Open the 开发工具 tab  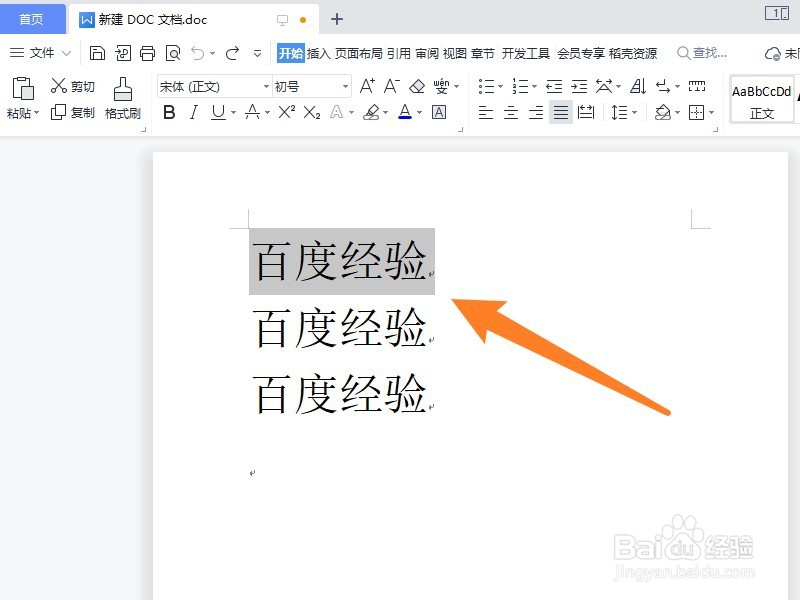click(526, 53)
